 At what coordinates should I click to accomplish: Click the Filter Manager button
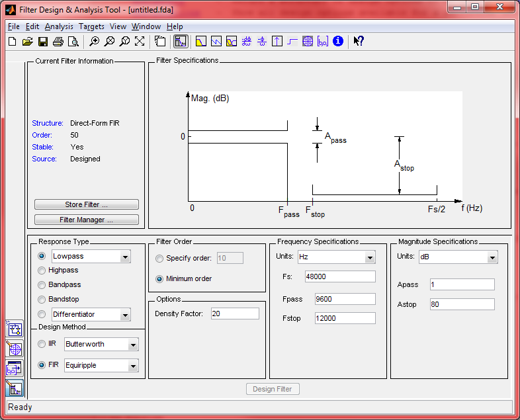[86, 220]
